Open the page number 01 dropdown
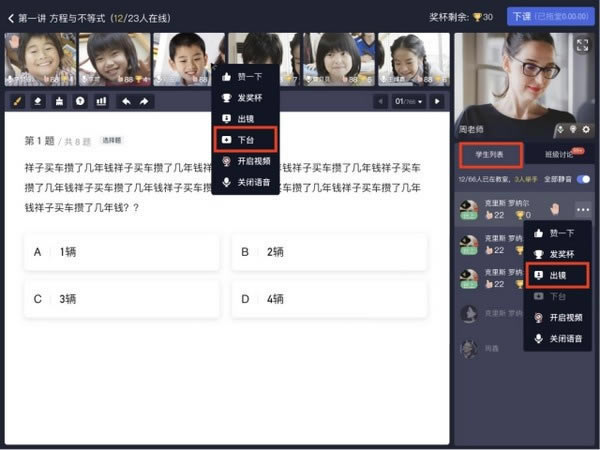Viewport: 600px width, 450px height. tap(410, 101)
